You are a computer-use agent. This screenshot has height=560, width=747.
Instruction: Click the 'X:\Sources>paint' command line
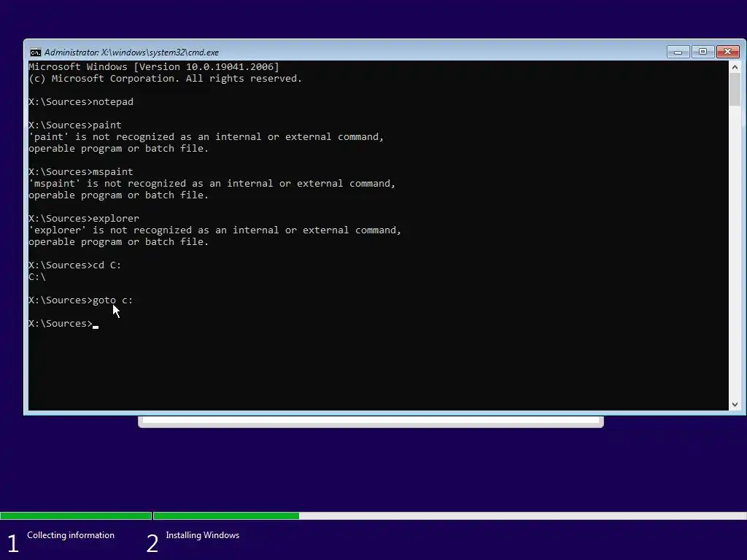(x=75, y=125)
